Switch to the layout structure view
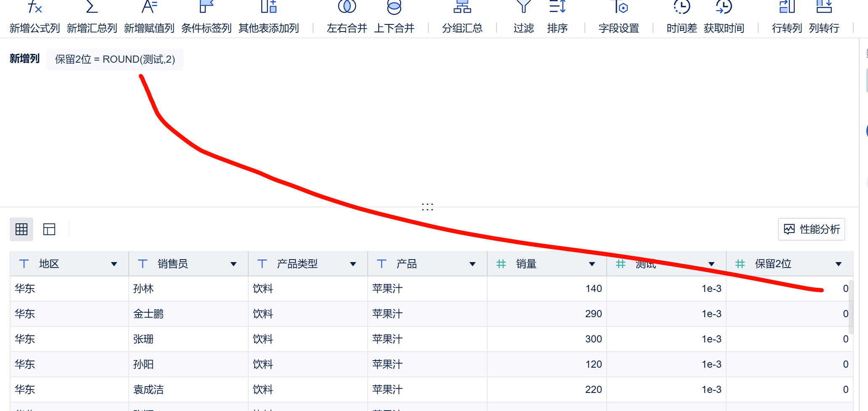 coord(49,229)
